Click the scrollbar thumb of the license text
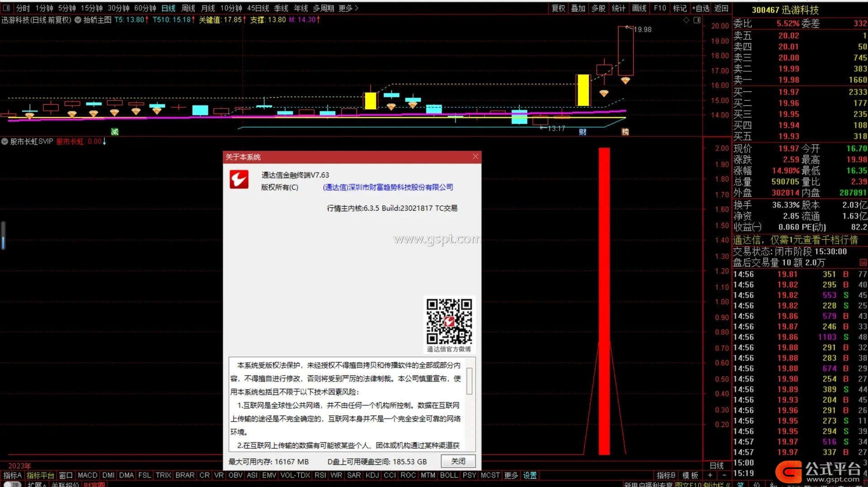 coord(469,381)
